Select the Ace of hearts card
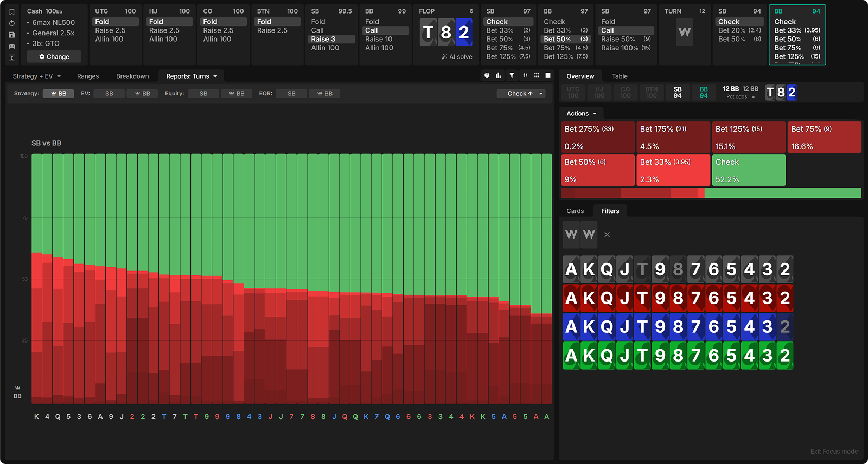Screen dimensions: 868x464 pos(571,298)
